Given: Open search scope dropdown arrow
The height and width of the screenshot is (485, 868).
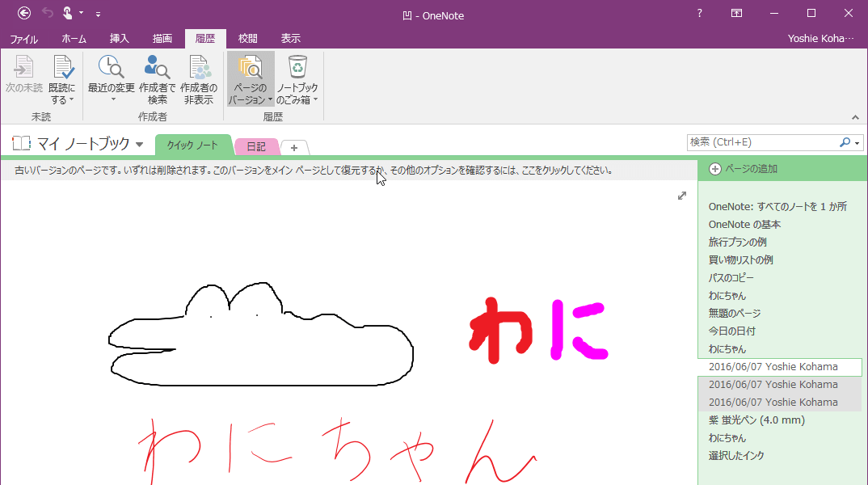Looking at the screenshot, I should pos(857,143).
